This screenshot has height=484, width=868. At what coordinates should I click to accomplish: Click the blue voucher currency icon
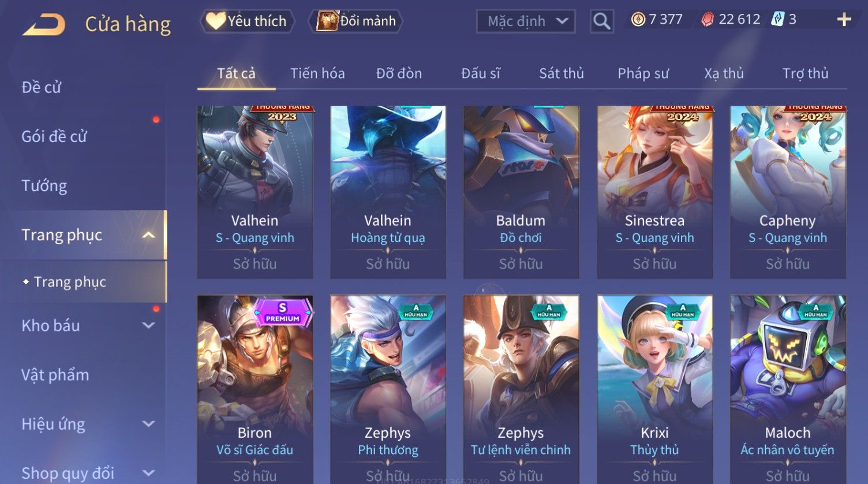(777, 20)
